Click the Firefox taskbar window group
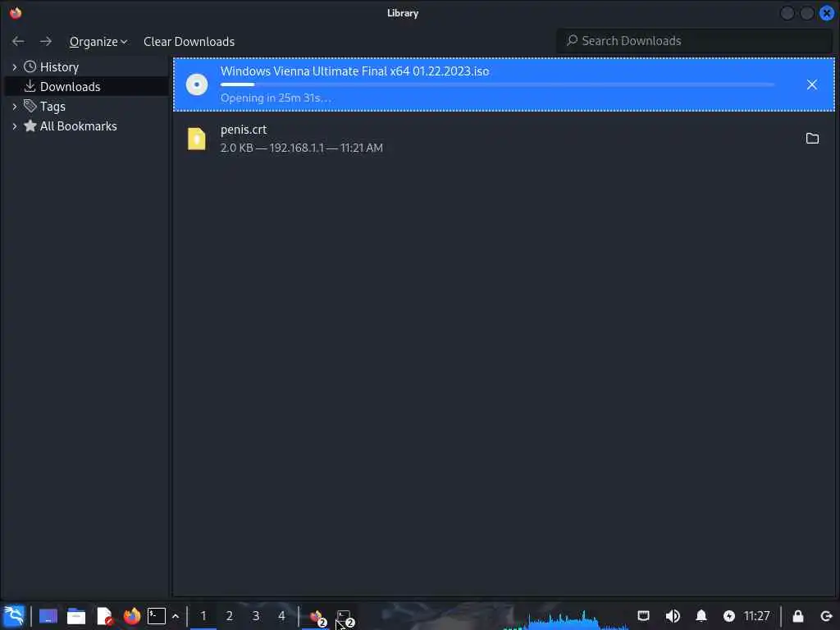Viewport: 840px width, 630px height. [317, 617]
